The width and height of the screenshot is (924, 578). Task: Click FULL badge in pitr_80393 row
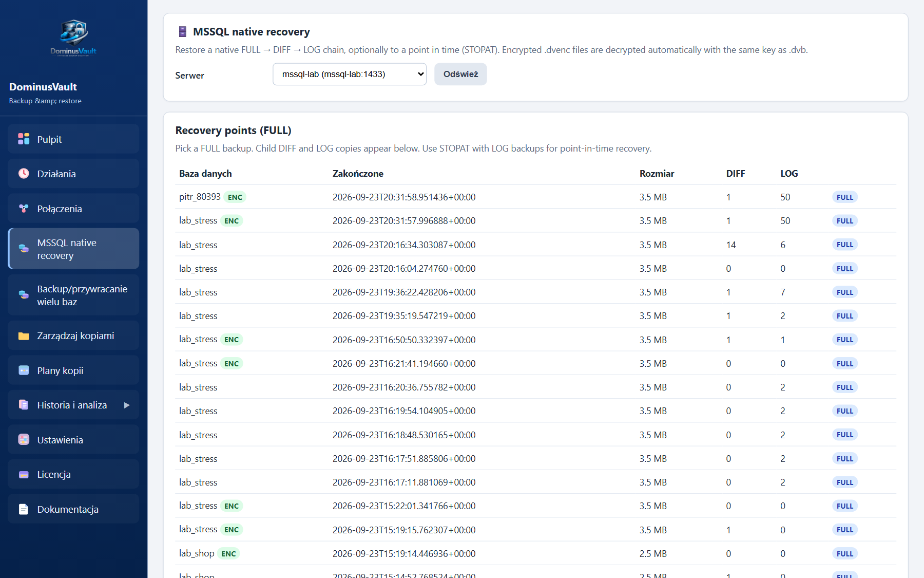844,197
